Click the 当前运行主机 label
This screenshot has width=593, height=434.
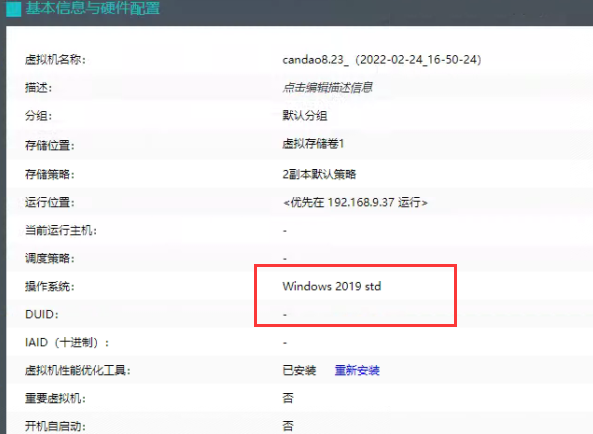pyautogui.click(x=61, y=230)
